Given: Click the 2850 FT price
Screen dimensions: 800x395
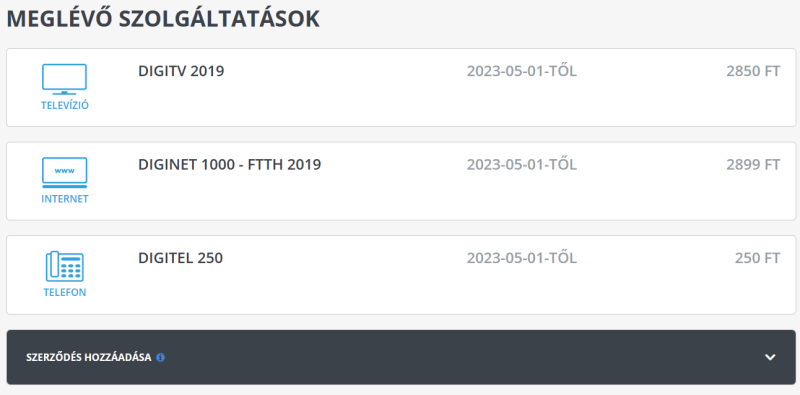Looking at the screenshot, I should [753, 71].
